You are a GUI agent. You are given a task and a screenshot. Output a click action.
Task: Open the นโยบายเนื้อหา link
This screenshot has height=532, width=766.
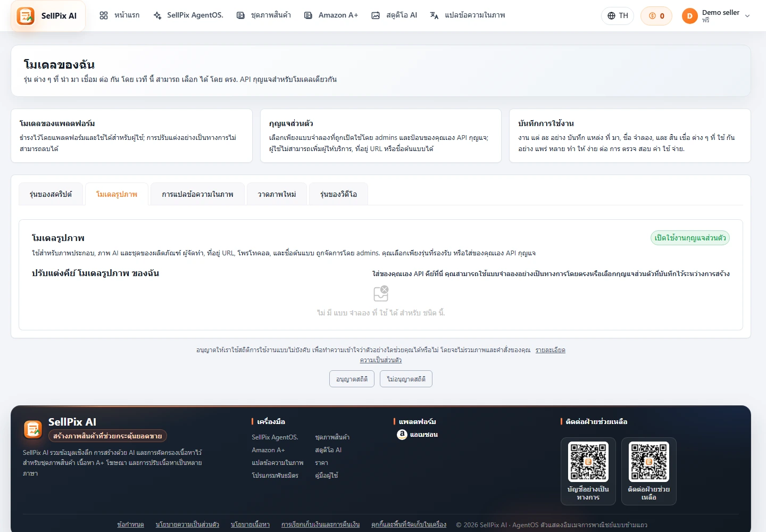251,525
